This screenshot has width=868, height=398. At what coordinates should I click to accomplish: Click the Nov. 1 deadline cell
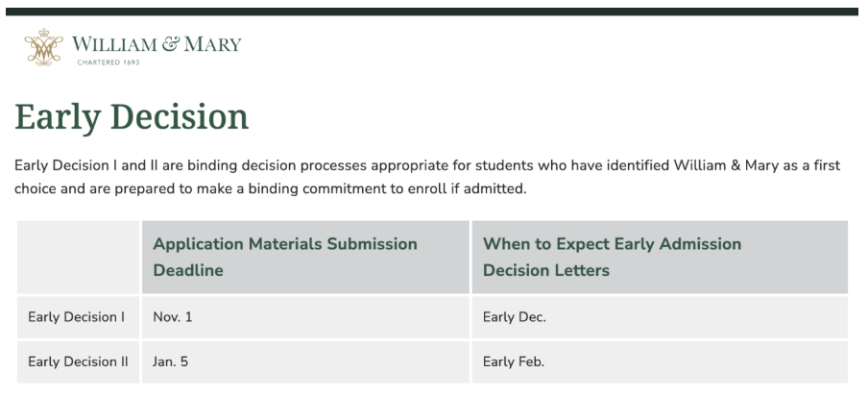coord(305,317)
